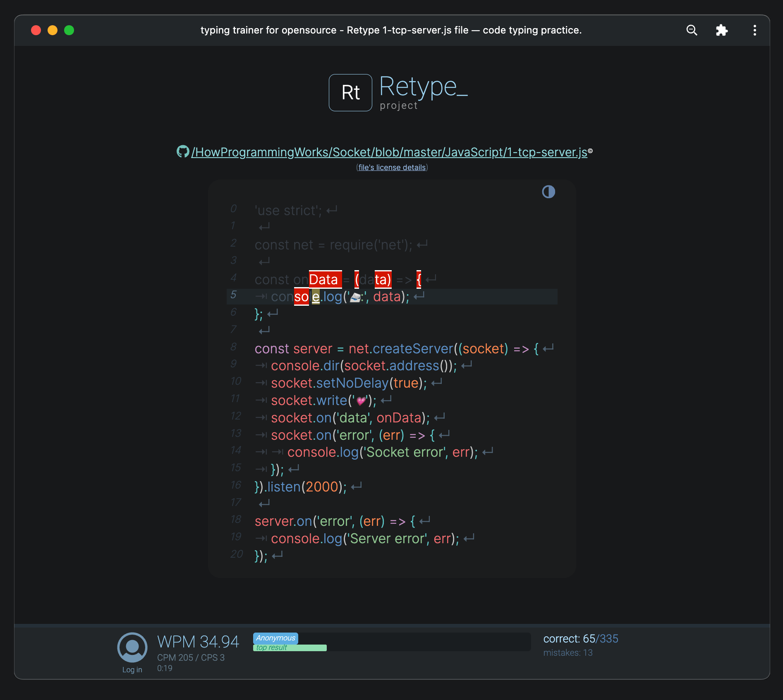Click the envelope emoji on code line 5
Viewport: 783px width, 700px height.
click(355, 297)
